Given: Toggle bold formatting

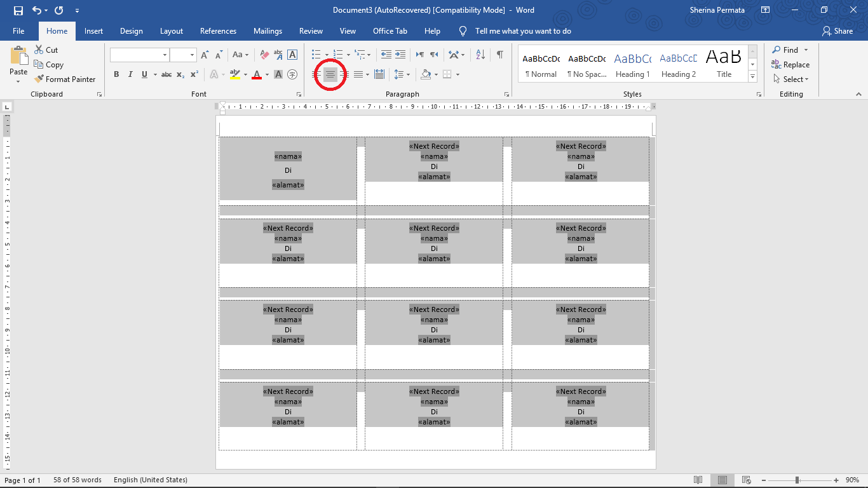Looking at the screenshot, I should coord(116,74).
